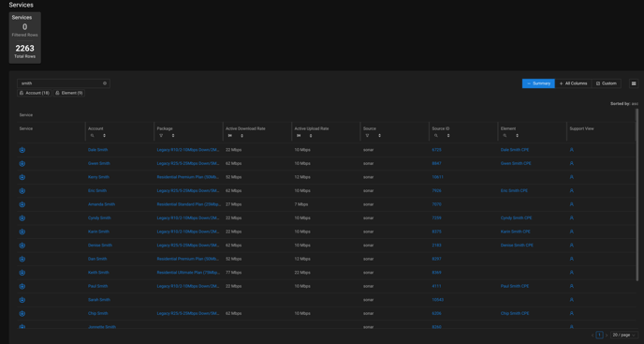Open Residential Ultimate Plan package link
The image size is (644, 344).
[x=189, y=273]
